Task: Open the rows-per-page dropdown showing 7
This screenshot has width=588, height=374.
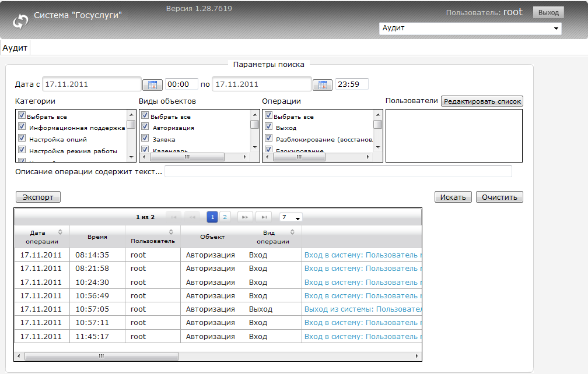Action: click(x=290, y=217)
